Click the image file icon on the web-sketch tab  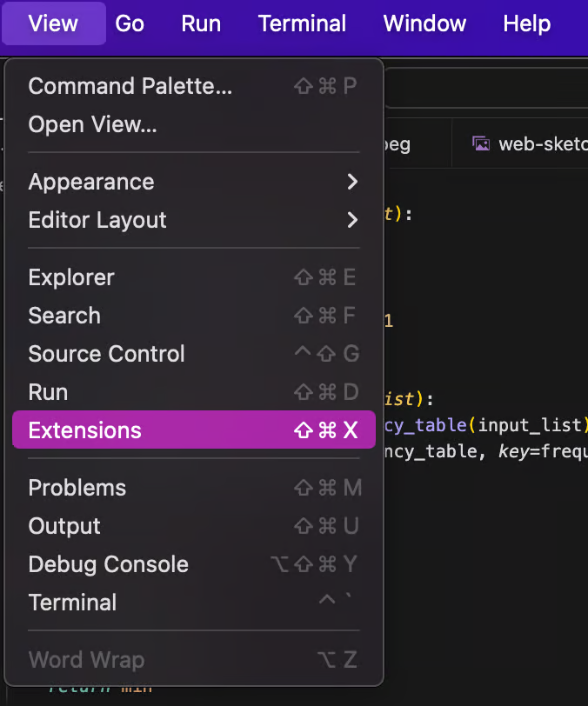pos(480,143)
